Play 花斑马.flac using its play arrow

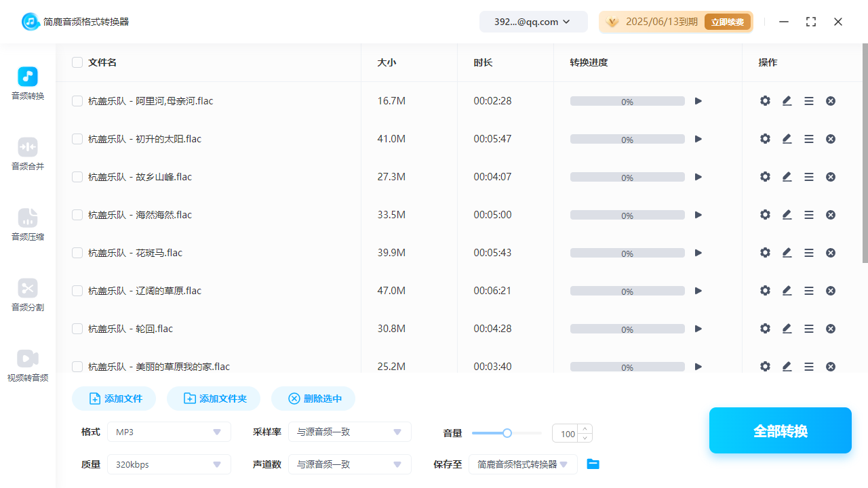pyautogui.click(x=698, y=253)
